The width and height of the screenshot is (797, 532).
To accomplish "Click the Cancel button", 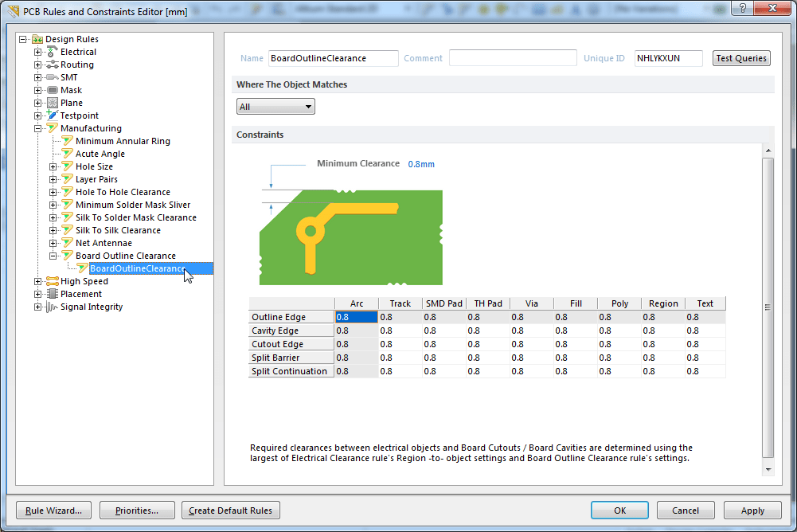I will click(x=686, y=510).
